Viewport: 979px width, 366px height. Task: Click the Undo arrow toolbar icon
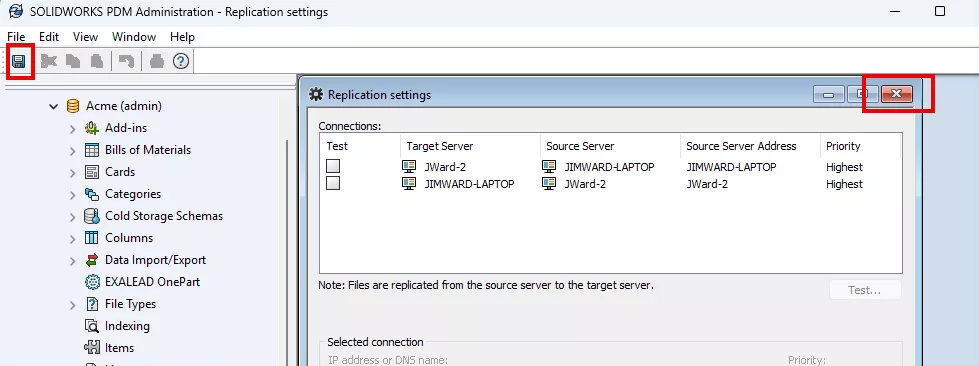coord(127,61)
